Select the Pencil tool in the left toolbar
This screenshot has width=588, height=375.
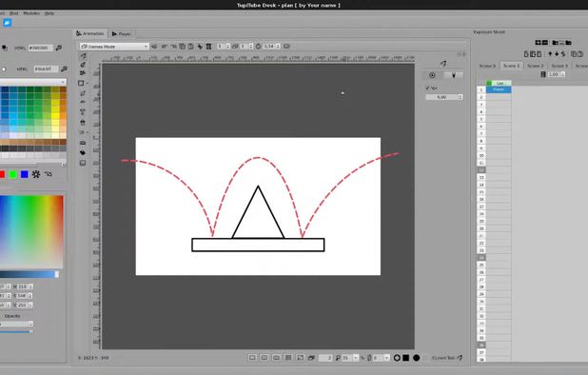[x=83, y=56]
